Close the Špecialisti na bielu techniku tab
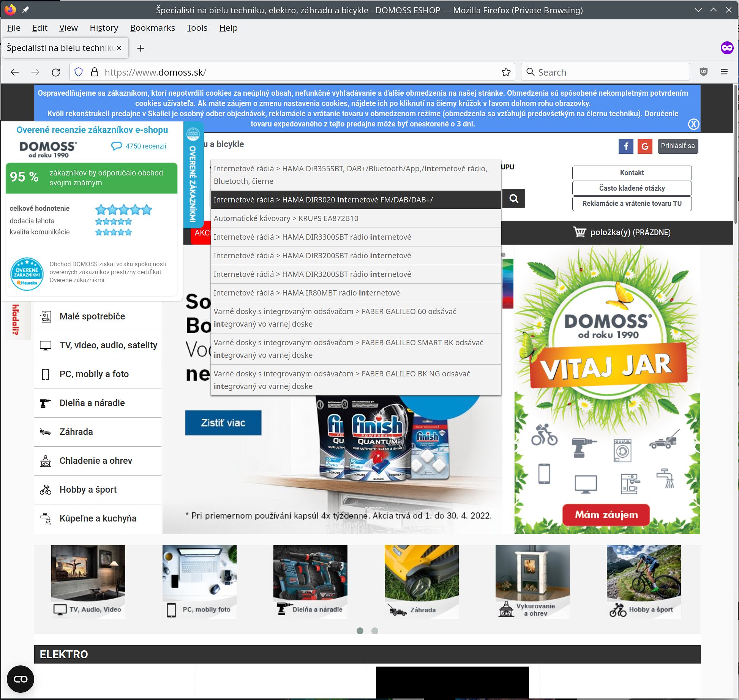The height and width of the screenshot is (700, 739). click(119, 48)
